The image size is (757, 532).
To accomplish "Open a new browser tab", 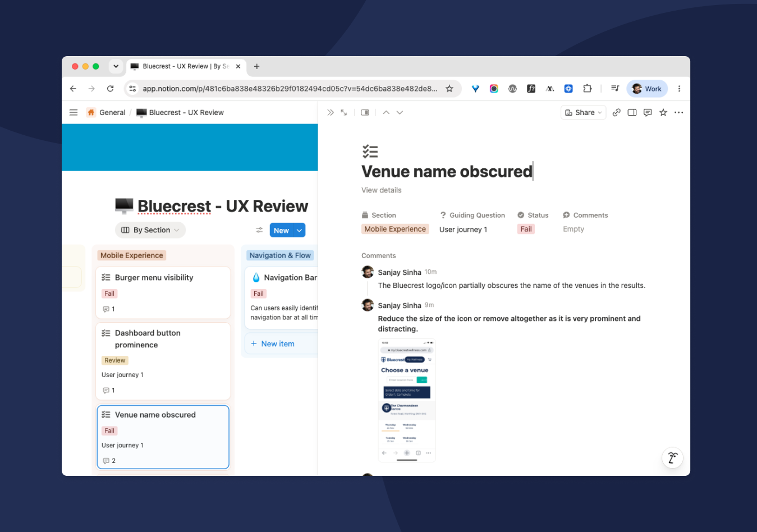I will click(x=256, y=66).
